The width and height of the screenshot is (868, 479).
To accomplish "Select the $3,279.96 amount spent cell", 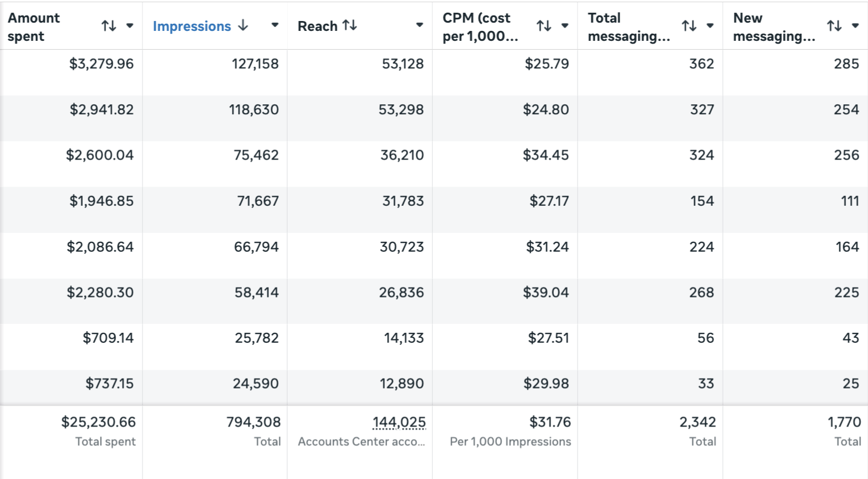I will pos(102,63).
